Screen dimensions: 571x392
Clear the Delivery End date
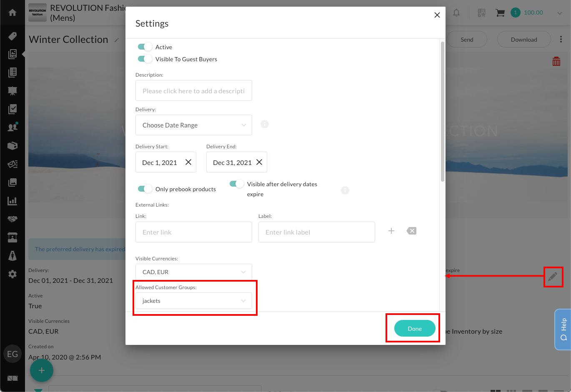tap(259, 162)
